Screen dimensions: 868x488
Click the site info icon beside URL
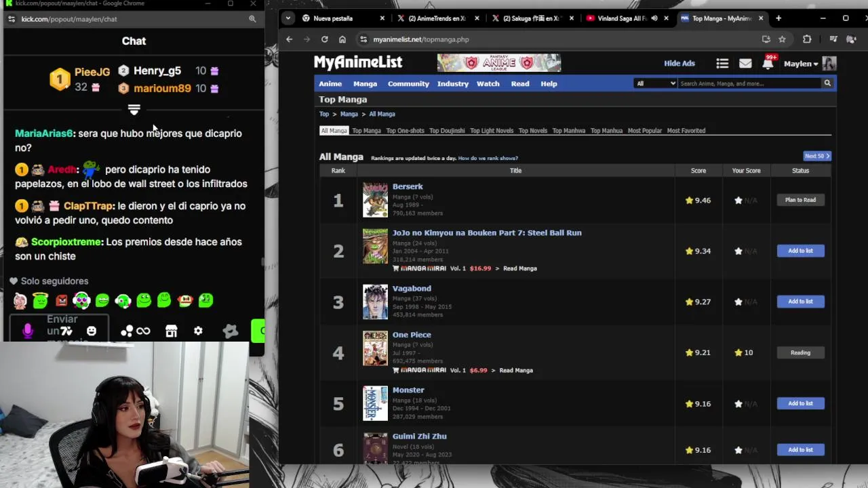(x=363, y=39)
